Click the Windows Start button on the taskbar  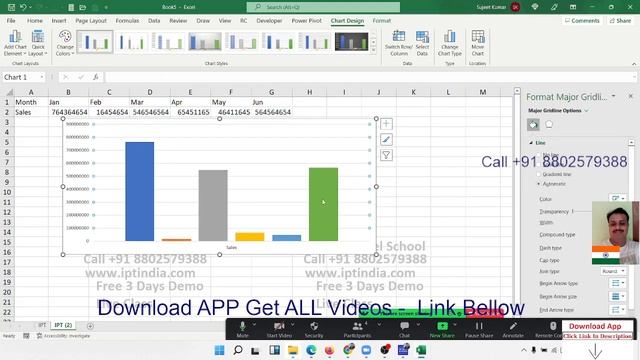220,350
